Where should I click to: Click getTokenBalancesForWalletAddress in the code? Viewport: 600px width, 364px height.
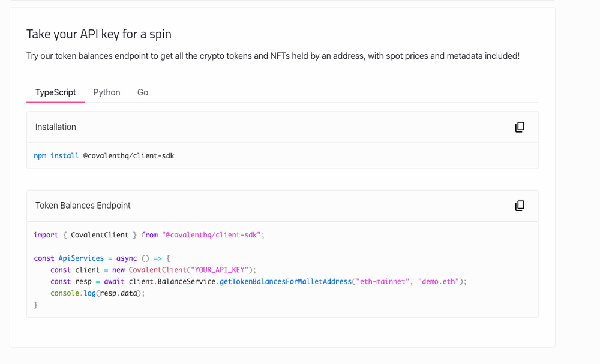click(x=286, y=281)
